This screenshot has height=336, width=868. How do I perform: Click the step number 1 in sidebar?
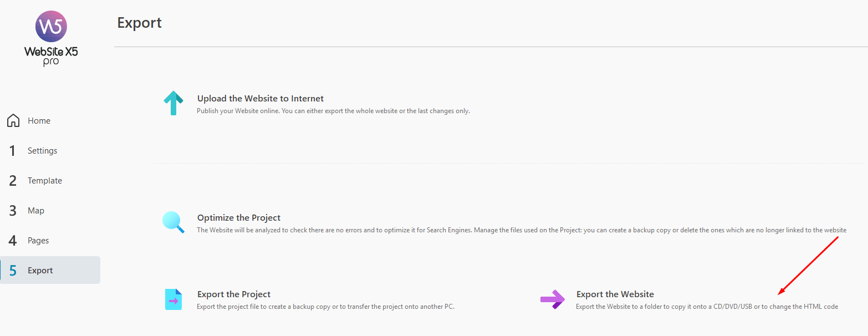(12, 151)
